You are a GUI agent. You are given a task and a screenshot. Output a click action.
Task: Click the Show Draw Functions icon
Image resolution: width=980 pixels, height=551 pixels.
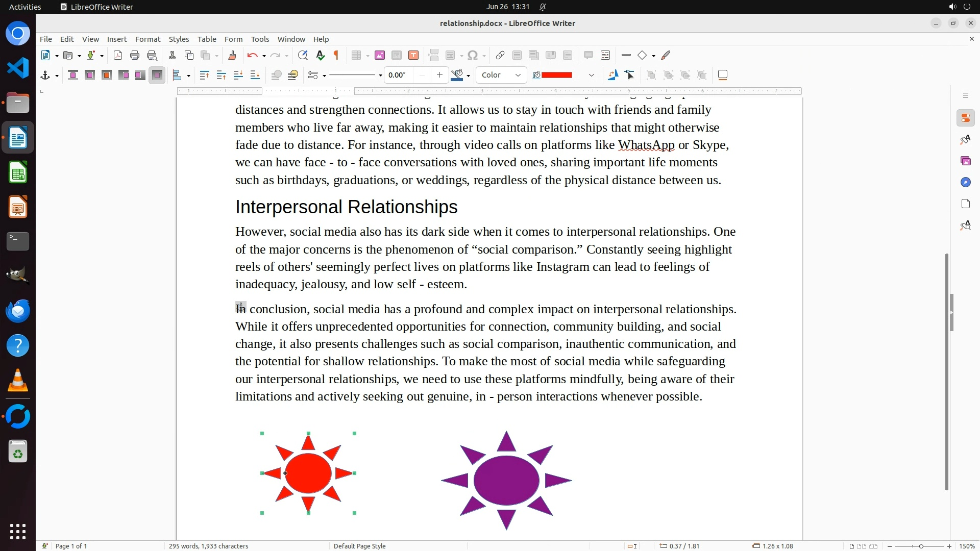pos(666,55)
